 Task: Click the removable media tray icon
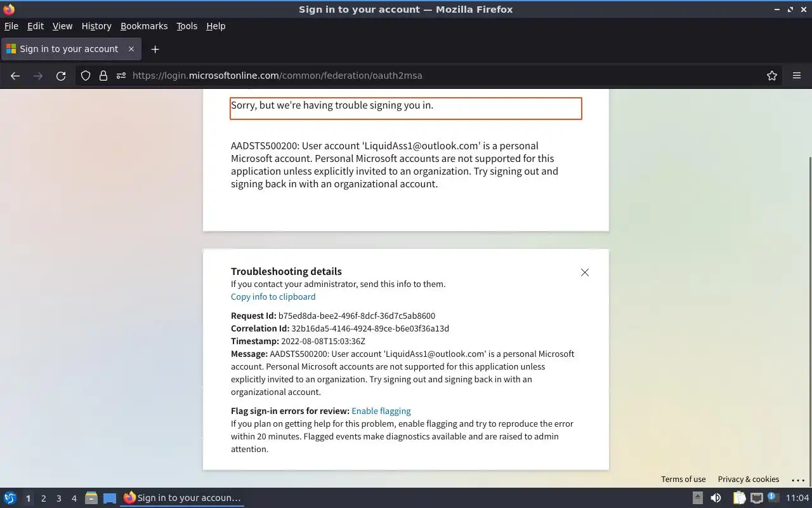(x=697, y=498)
